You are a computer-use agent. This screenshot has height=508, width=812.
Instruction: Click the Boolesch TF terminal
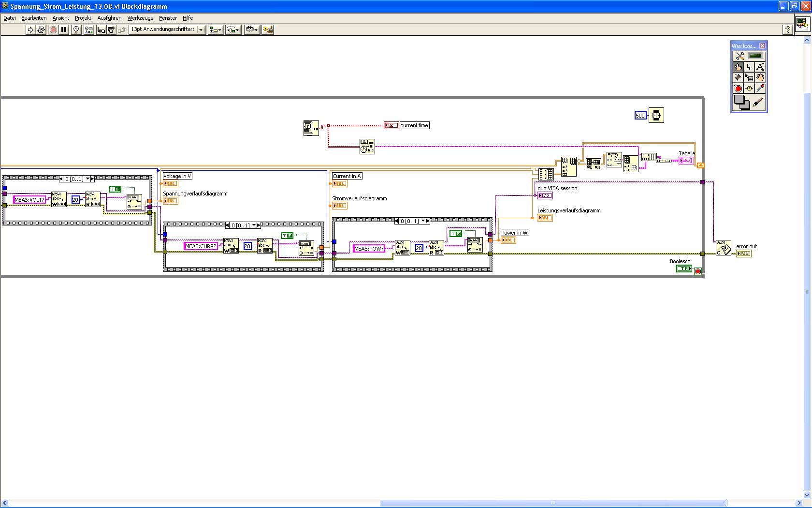683,269
